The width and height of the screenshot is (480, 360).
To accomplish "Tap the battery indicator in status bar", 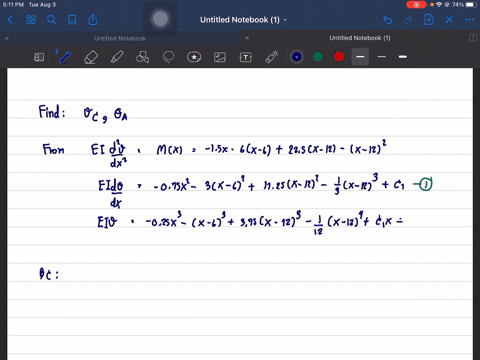I will pyautogui.click(x=471, y=5).
